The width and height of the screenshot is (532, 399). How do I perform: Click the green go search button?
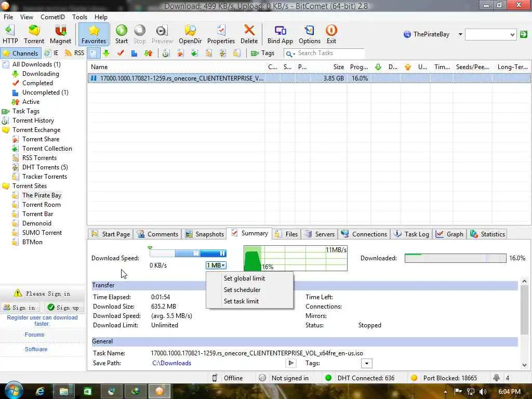tap(524, 34)
